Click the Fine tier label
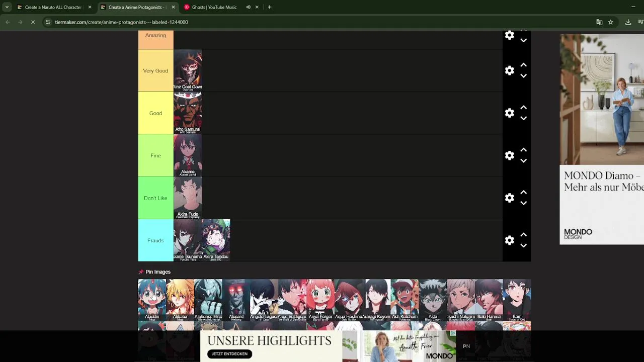Viewport: 644px width, 362px height. tap(155, 155)
